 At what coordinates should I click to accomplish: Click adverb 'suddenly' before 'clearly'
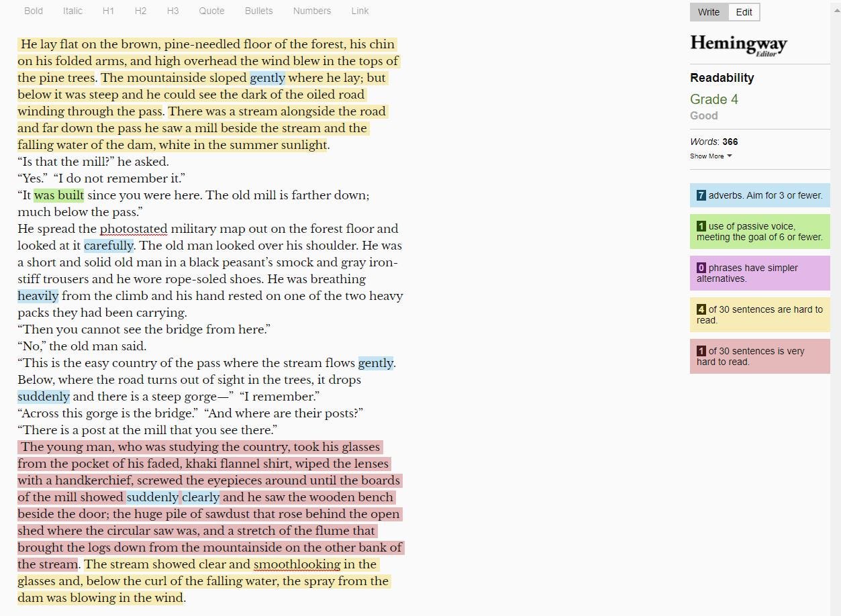(x=153, y=497)
